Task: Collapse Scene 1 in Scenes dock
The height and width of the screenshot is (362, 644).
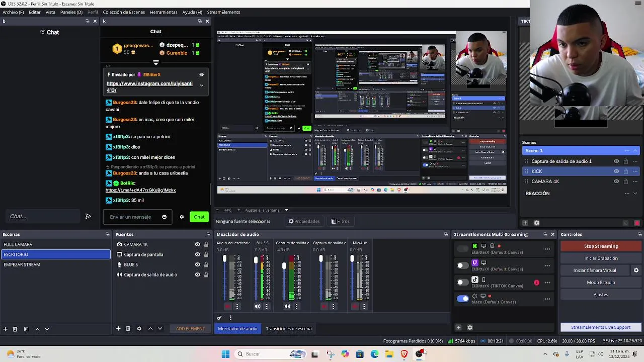Action: coord(635,151)
